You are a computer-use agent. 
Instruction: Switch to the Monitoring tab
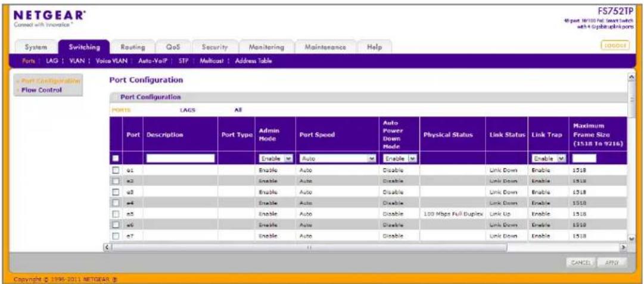266,47
